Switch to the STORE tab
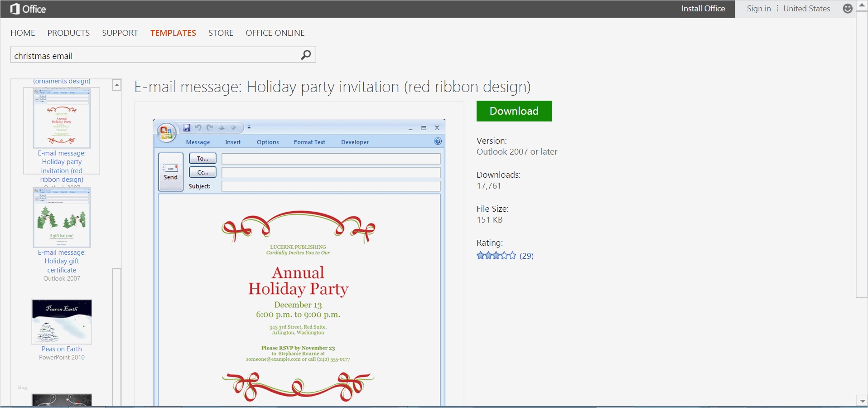Image resolution: width=868 pixels, height=408 pixels. pyautogui.click(x=220, y=33)
